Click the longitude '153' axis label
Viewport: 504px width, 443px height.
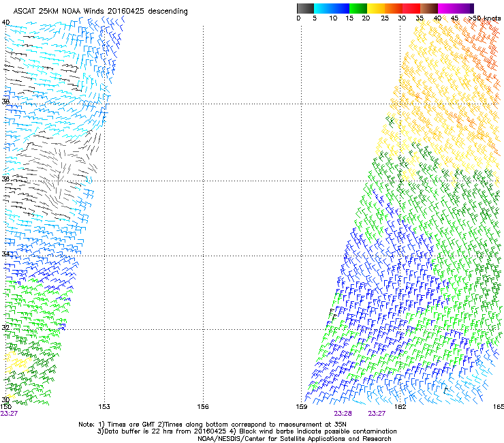point(104,407)
